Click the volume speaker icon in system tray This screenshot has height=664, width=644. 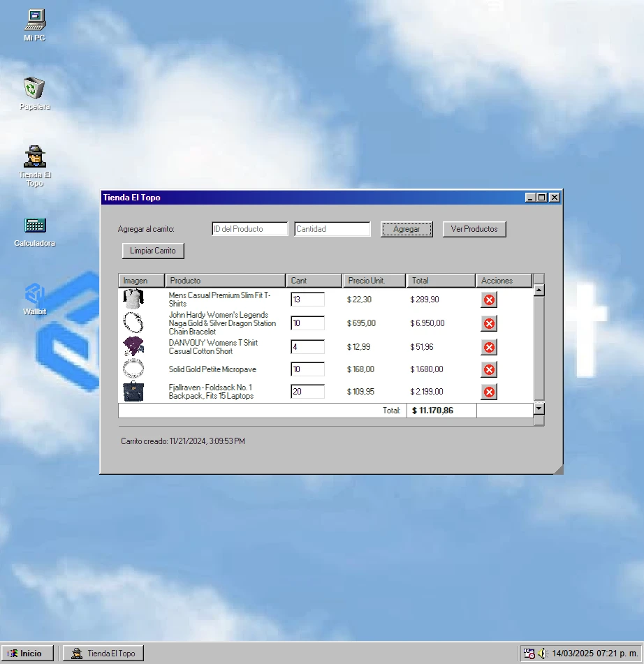pyautogui.click(x=542, y=654)
